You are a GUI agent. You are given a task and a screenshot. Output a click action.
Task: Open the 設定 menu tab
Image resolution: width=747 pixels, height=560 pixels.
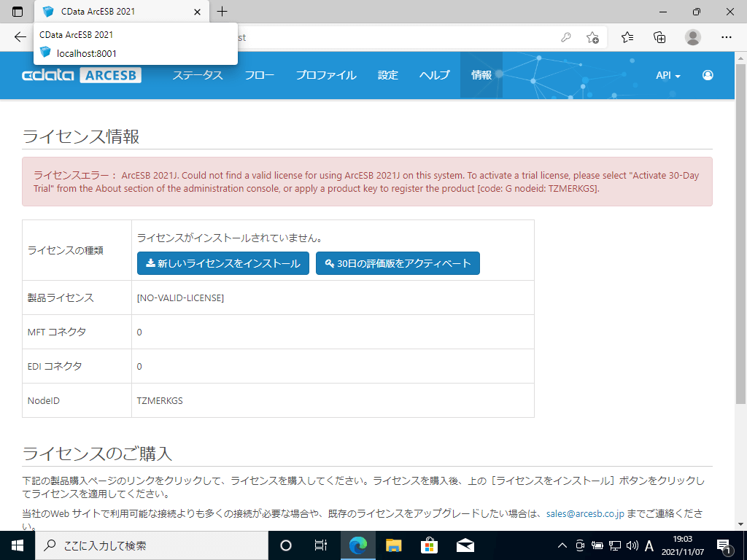(388, 75)
